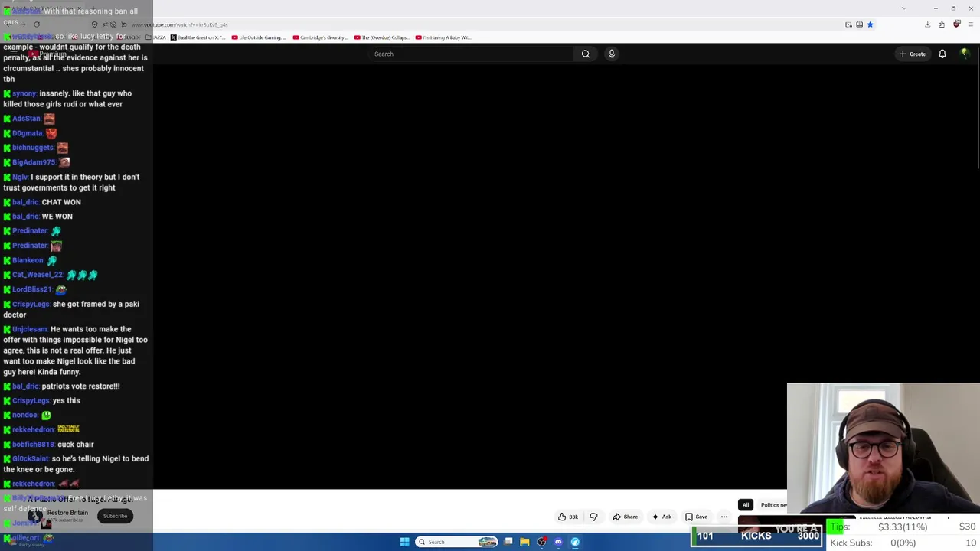
Task: Click the Tips $3.33(11%) overlay row
Action: pyautogui.click(x=903, y=527)
